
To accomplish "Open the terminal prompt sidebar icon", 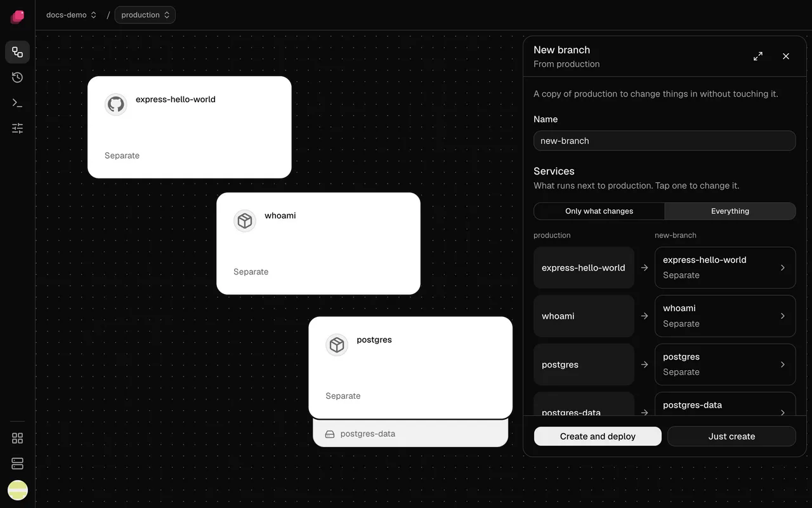I will coord(18,103).
